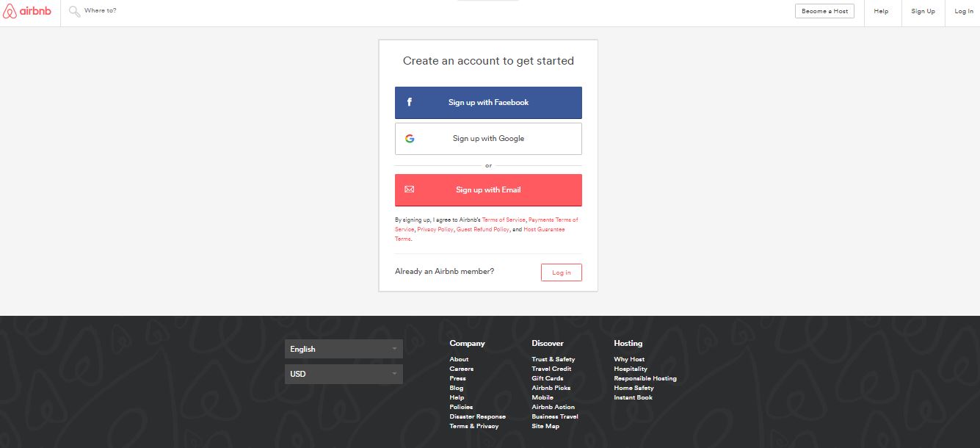Click the Airbnb logo in header
Image resolution: width=980 pixels, height=448 pixels.
pyautogui.click(x=27, y=11)
